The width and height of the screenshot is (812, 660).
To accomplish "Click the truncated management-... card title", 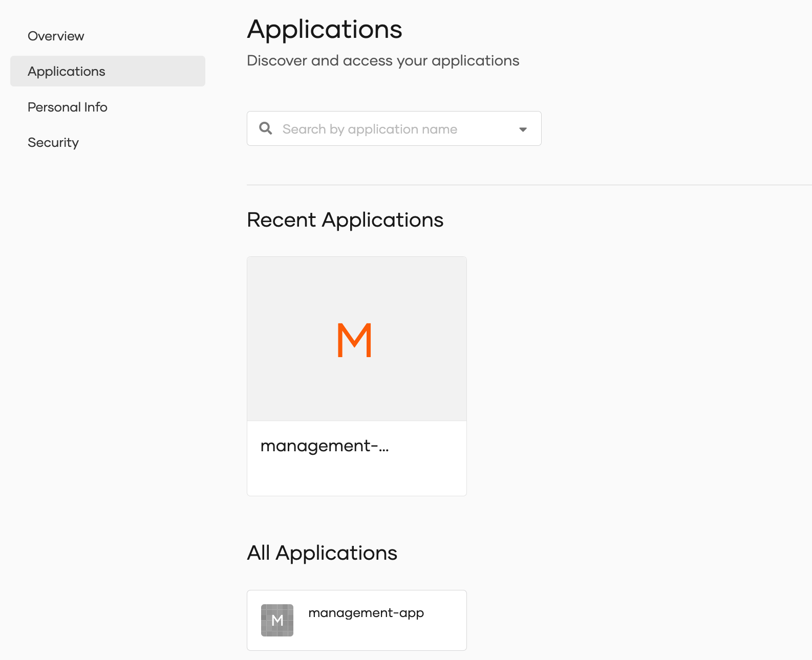I will pos(325,446).
